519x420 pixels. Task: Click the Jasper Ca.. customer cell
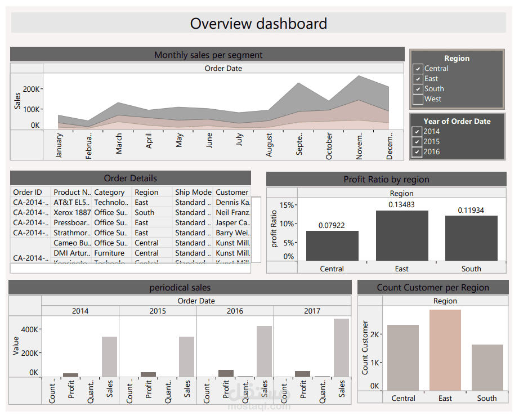coord(232,223)
